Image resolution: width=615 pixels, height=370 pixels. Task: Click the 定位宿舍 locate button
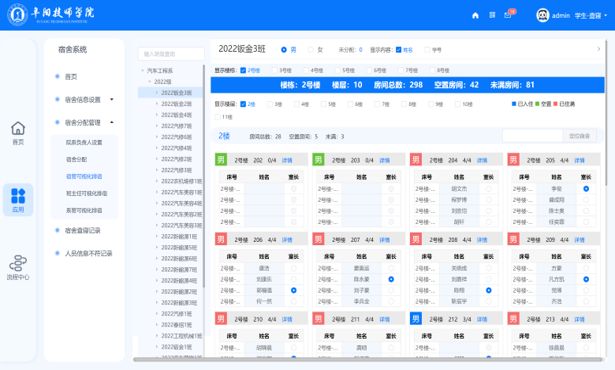coord(580,136)
